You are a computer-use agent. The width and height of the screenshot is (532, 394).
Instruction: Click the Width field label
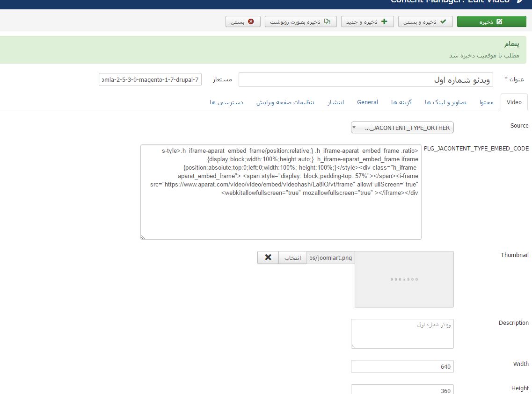coord(521,364)
